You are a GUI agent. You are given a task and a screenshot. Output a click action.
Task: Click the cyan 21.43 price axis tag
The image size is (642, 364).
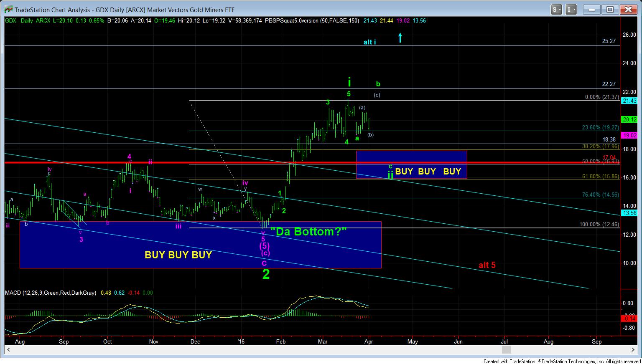(629, 101)
